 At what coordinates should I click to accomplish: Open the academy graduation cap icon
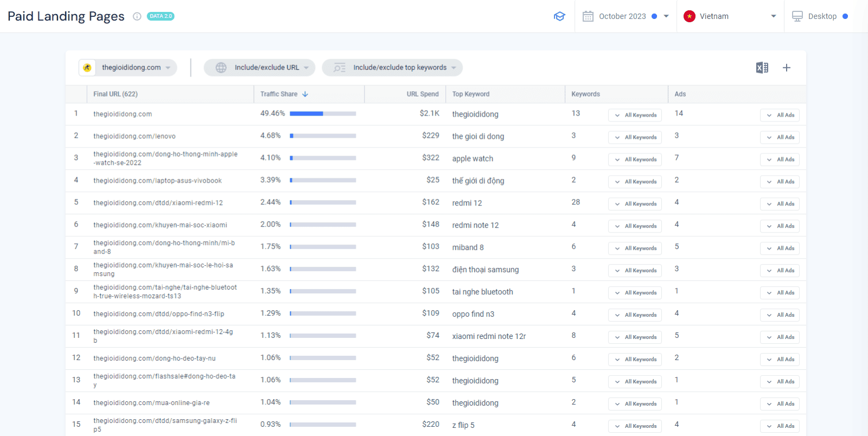tap(559, 16)
